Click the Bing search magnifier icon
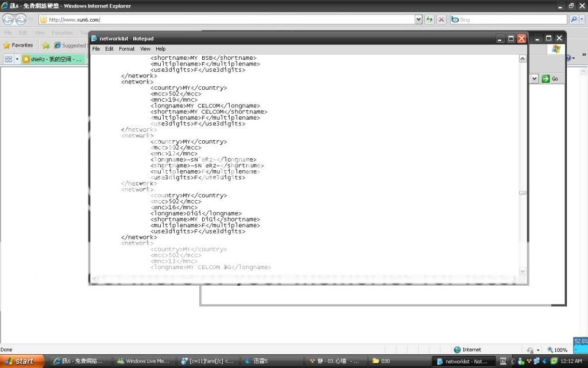Viewport: 588px width, 368px height. (574, 20)
